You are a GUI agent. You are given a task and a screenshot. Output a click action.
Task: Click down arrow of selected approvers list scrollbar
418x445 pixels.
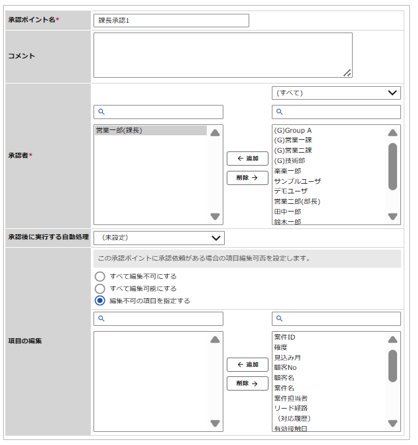215,217
